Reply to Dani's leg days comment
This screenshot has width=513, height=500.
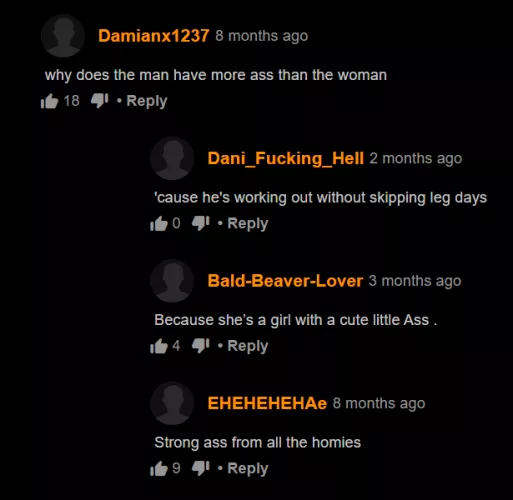pyautogui.click(x=248, y=224)
